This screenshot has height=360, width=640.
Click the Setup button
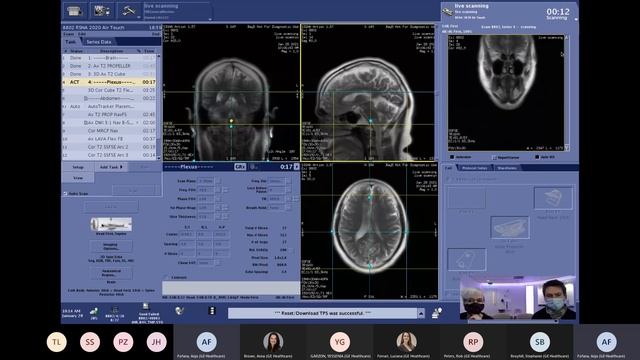pyautogui.click(x=78, y=167)
